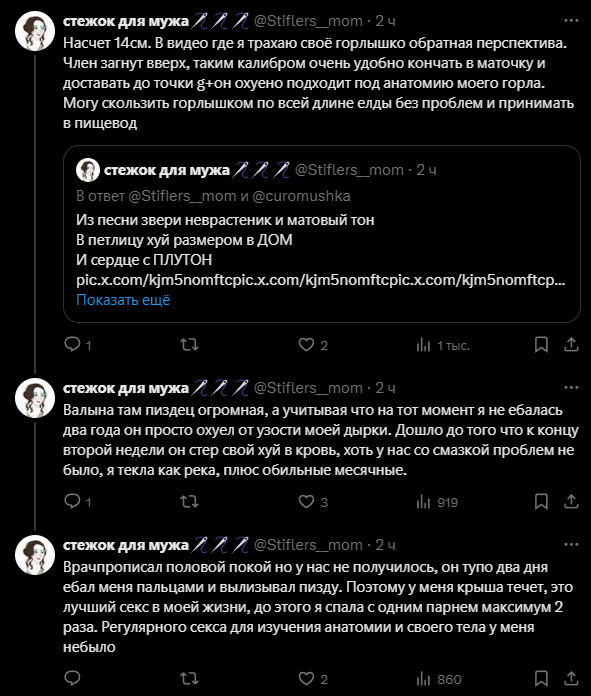Retweet the first tweet in the thread

click(x=189, y=344)
